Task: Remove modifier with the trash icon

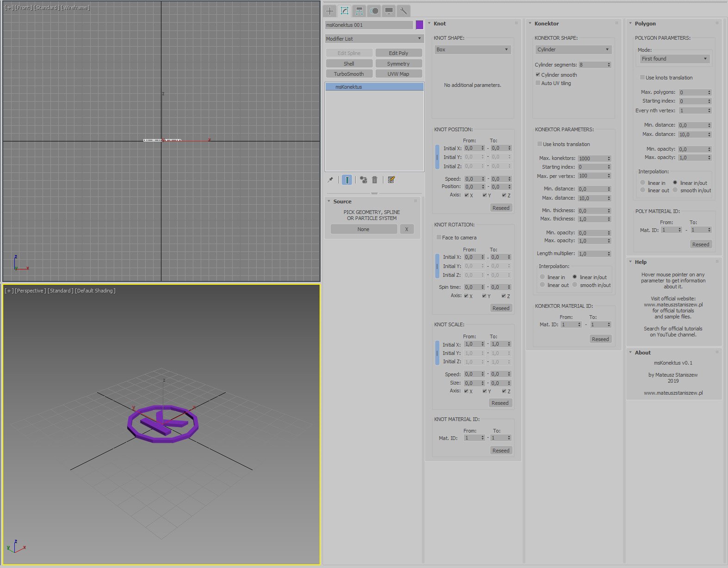Action: 375,180
